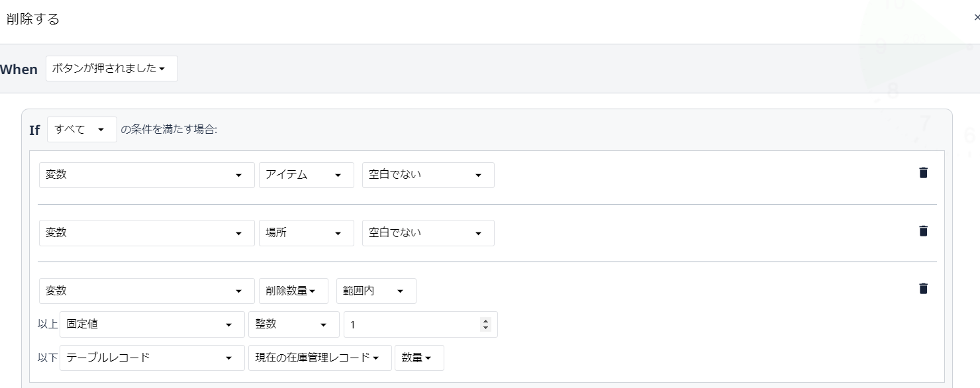
Task: Increment the minimum value with the up arrow
Action: [486, 321]
